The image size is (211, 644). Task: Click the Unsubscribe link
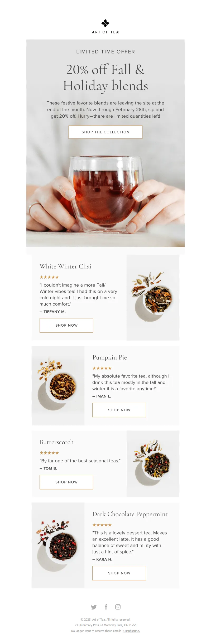131,631
